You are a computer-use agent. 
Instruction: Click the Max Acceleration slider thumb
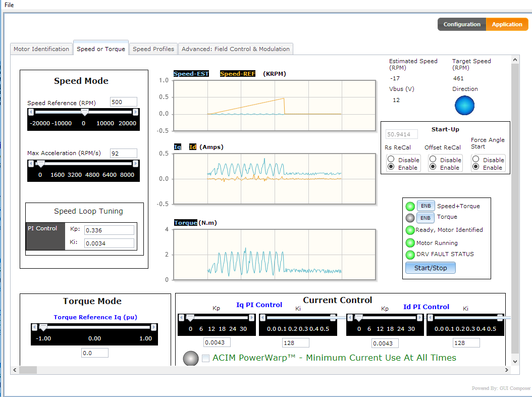pyautogui.click(x=41, y=164)
